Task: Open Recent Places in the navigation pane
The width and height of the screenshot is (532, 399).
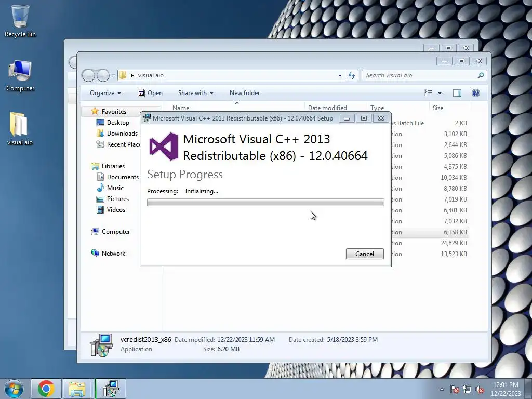Action: pyautogui.click(x=123, y=144)
